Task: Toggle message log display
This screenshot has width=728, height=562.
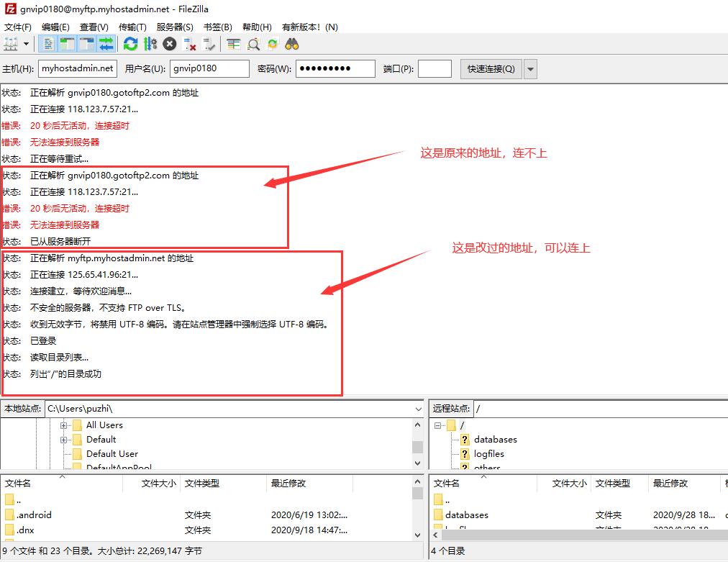Action: coord(49,44)
